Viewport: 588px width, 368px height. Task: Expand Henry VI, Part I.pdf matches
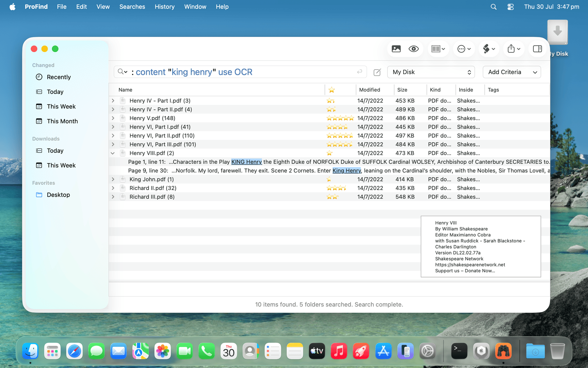tap(113, 127)
